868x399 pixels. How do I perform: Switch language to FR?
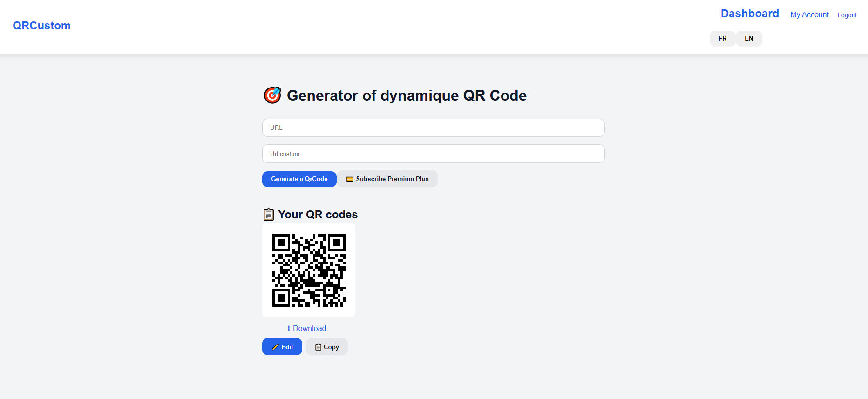click(722, 39)
